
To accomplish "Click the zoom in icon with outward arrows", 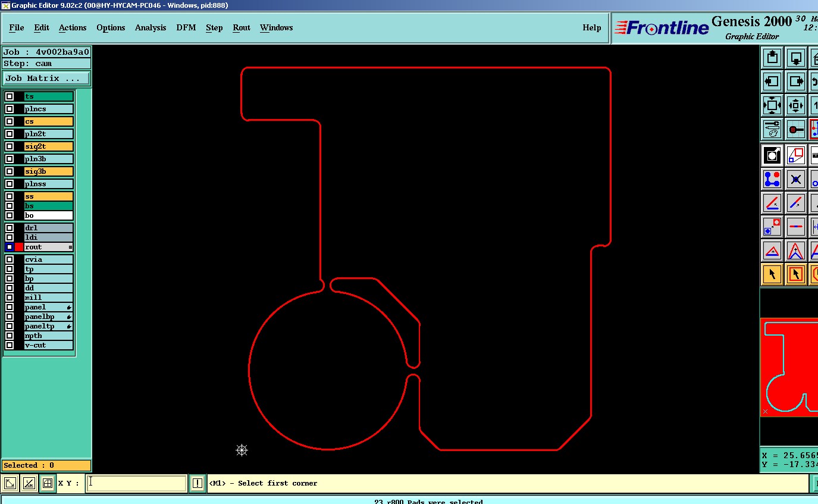I will click(x=772, y=105).
